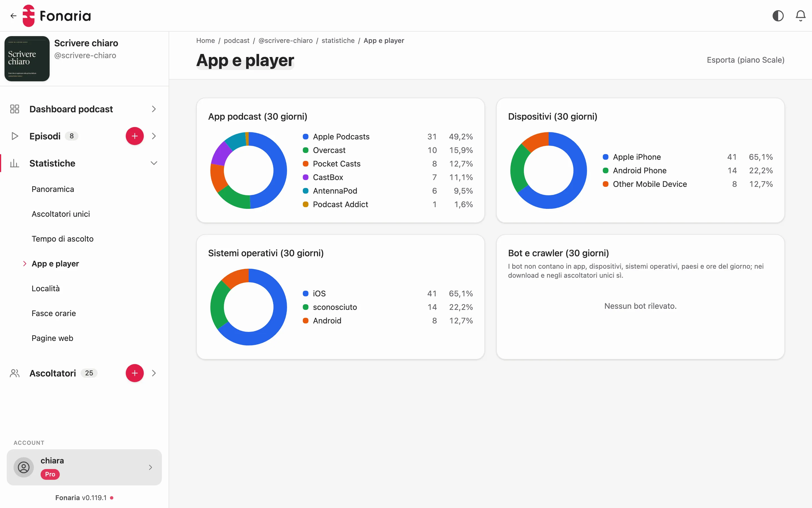This screenshot has height=508, width=812.
Task: Click the Scrivere chiaro podcast cover thumbnail
Action: 27,58
